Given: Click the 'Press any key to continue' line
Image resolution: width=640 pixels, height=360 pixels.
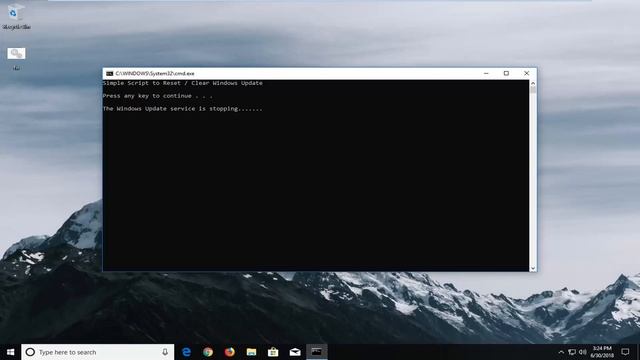Looking at the screenshot, I should tap(158, 96).
